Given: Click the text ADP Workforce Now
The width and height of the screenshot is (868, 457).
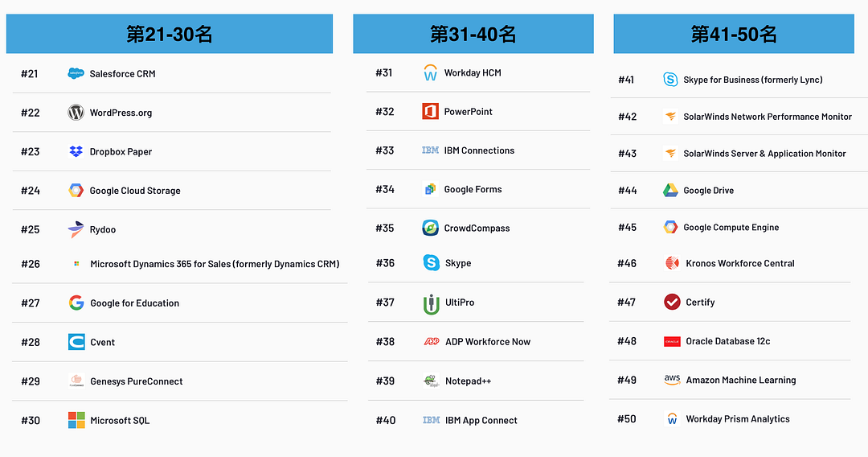Looking at the screenshot, I should click(488, 342).
